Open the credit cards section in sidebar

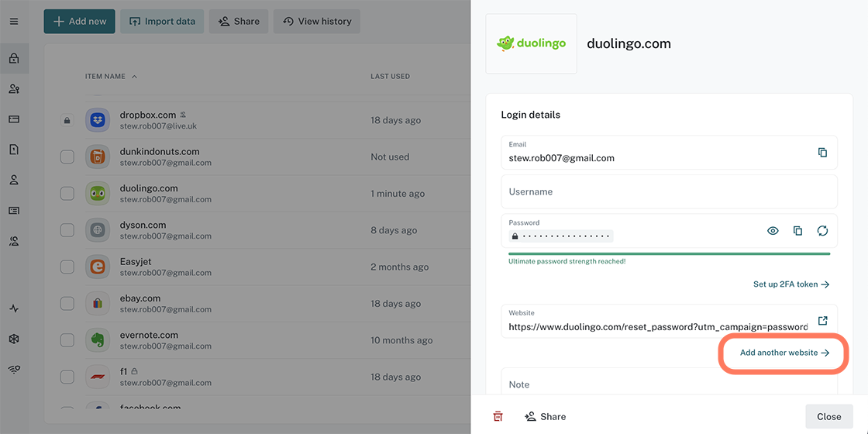[14, 119]
